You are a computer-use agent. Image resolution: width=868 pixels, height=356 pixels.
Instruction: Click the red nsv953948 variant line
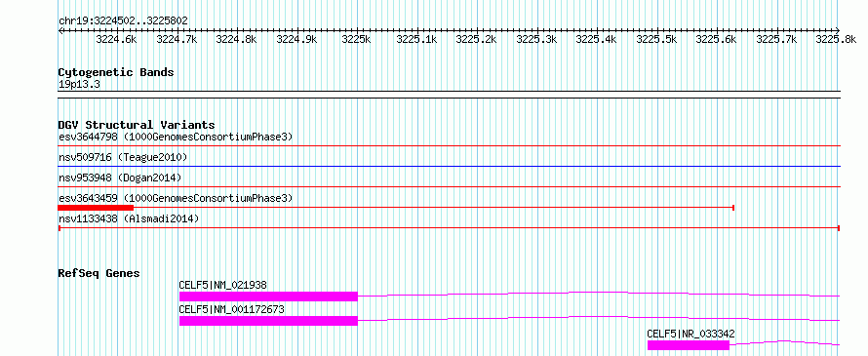click(449, 186)
